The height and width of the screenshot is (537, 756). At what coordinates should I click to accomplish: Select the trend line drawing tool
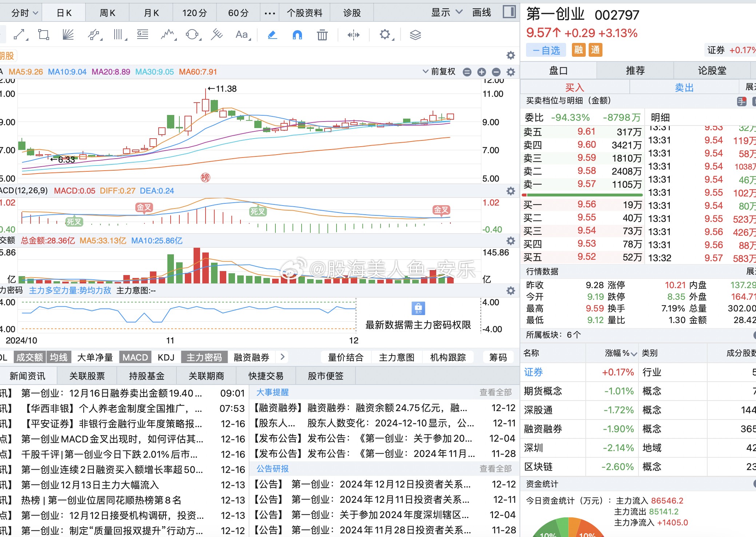coord(20,35)
